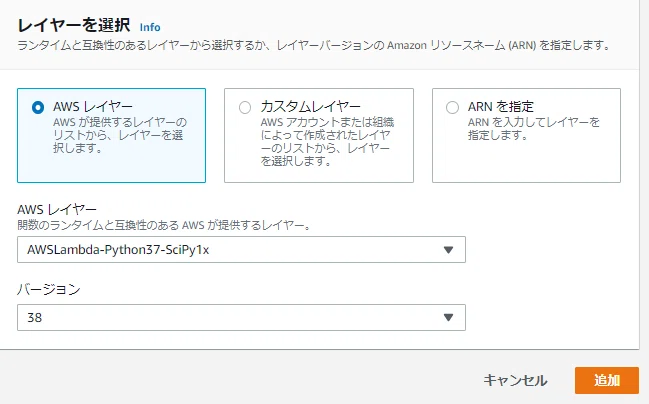Click the ARN を入力してレイヤーを指定します description
Screen dimensions: 649x404
[x=534, y=128]
